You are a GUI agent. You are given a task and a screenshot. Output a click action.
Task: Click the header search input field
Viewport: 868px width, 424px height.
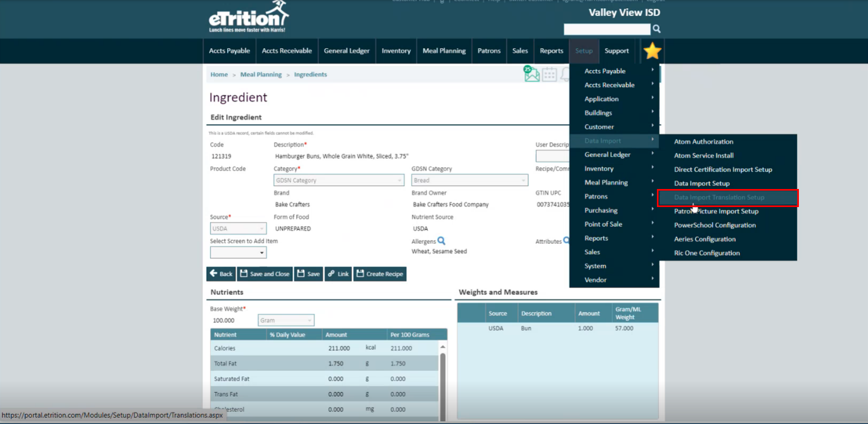[x=606, y=29]
